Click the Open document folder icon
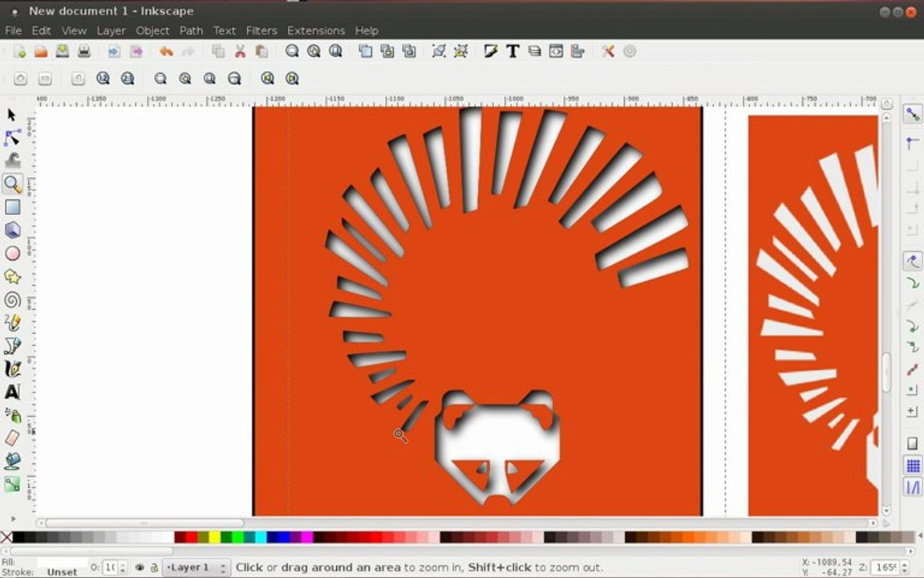Viewport: 924px width, 578px height. pos(41,51)
